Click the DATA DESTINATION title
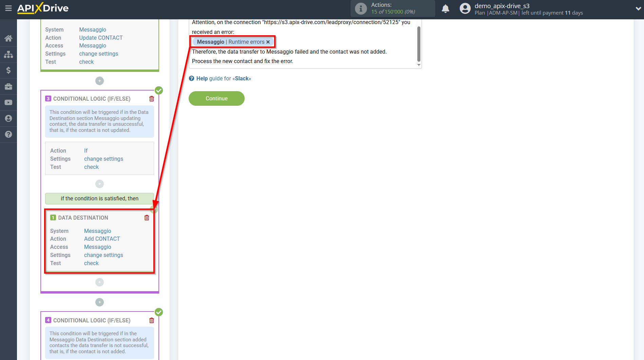The height and width of the screenshot is (360, 644). click(83, 218)
